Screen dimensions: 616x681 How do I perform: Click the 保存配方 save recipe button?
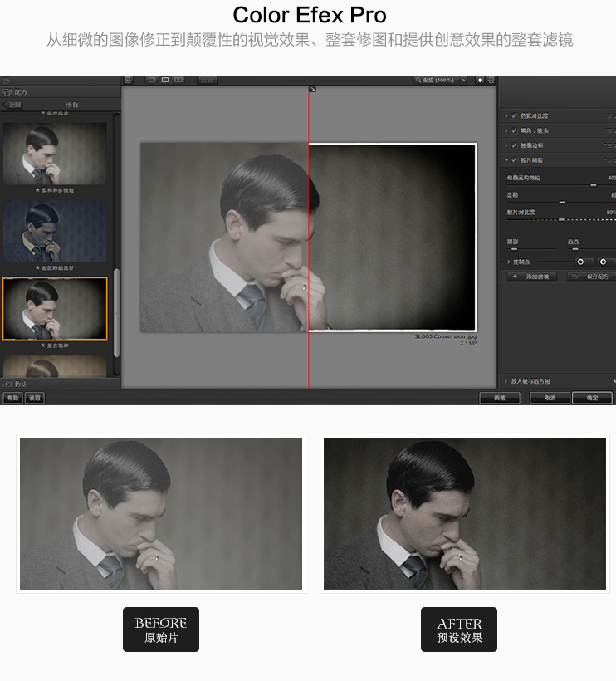[591, 277]
